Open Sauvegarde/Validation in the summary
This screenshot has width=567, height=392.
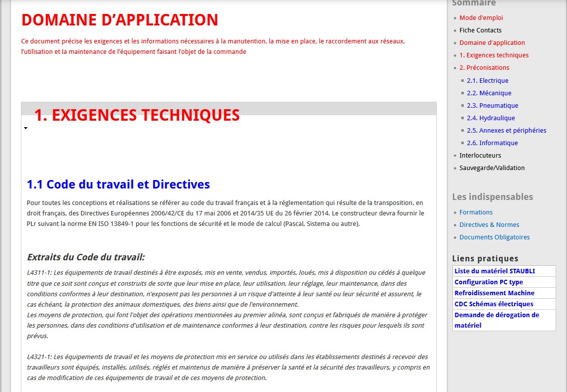tap(492, 168)
